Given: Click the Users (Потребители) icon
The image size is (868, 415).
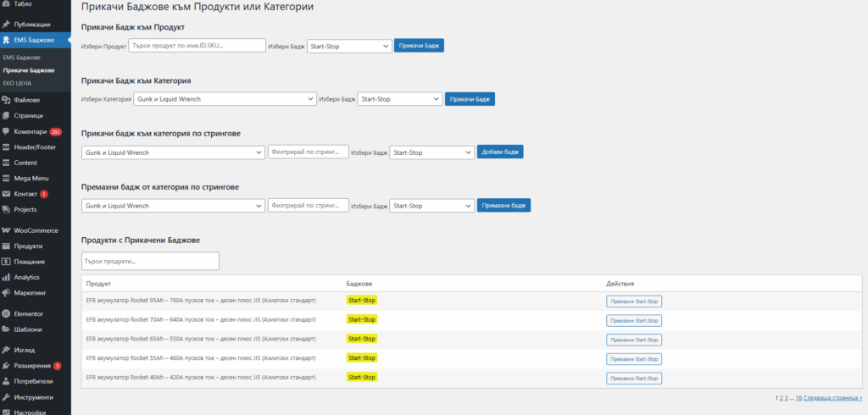Looking at the screenshot, I should pos(7,382).
